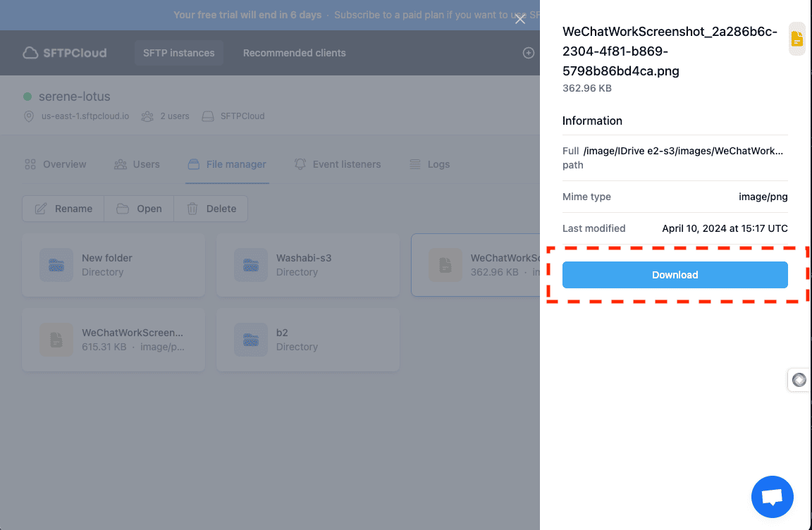The width and height of the screenshot is (812, 530).
Task: Open the Event listeners tab
Action: 338,164
